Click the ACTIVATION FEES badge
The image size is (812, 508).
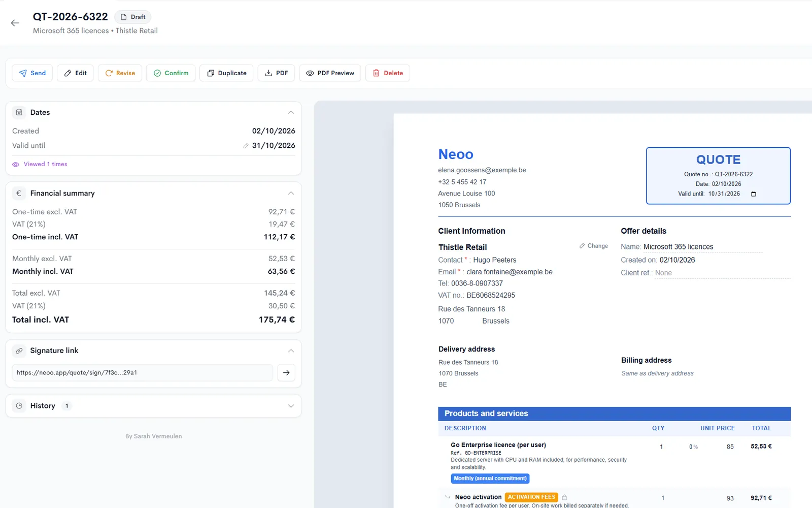pos(531,497)
